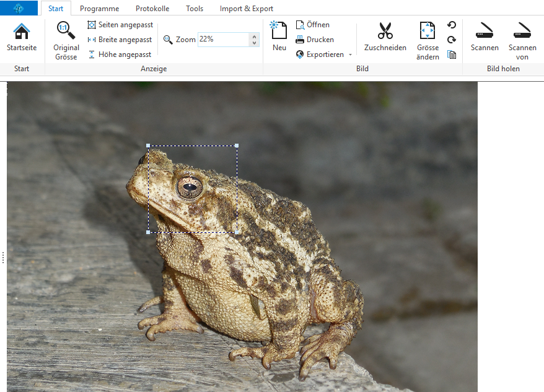Screen dimensions: 544x392
Task: Decrease zoom with the down stepper arrow
Action: (x=254, y=43)
